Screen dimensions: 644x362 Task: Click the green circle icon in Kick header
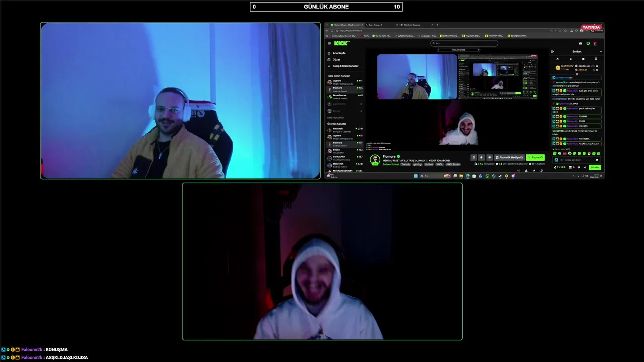tap(588, 43)
